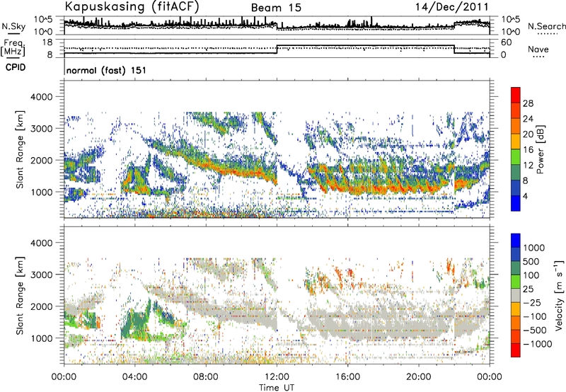Click the '-1000' value on the velocity scale
Image resolution: width=566 pixels, height=392 pixels.
(538, 344)
